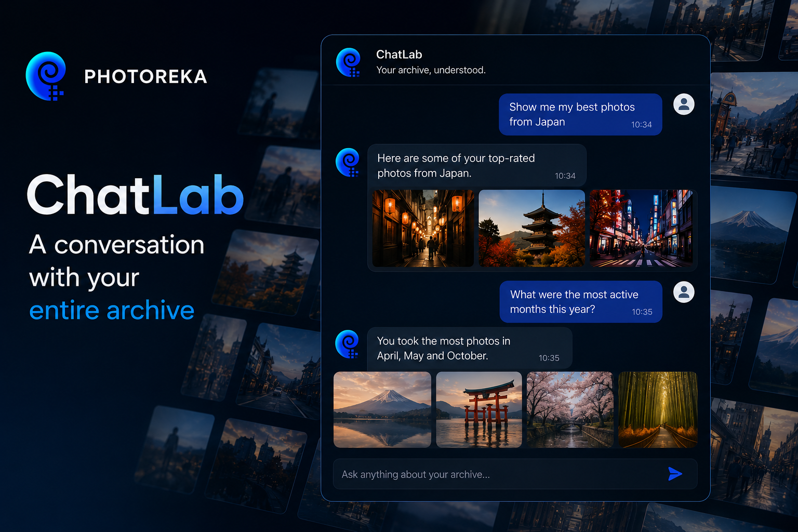Screen dimensions: 798x532
Task: Click the Photoreka spiral logo at top left
Action: tap(45, 76)
